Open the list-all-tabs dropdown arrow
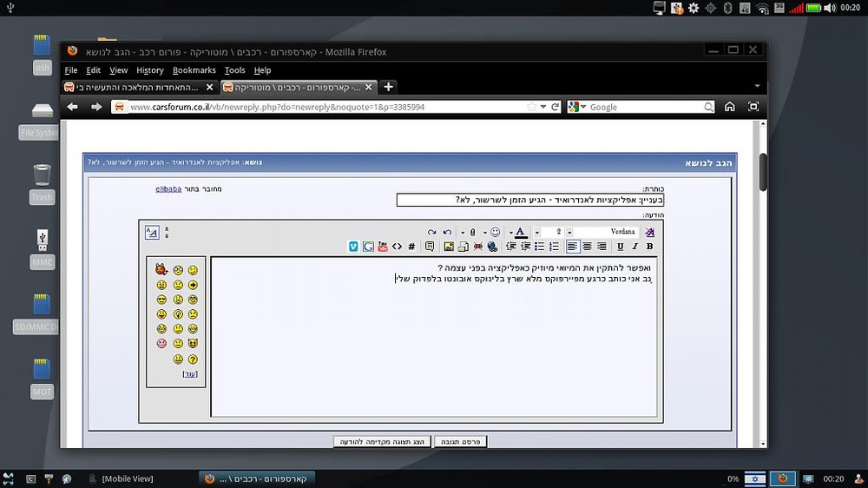868x488 pixels. [757, 87]
